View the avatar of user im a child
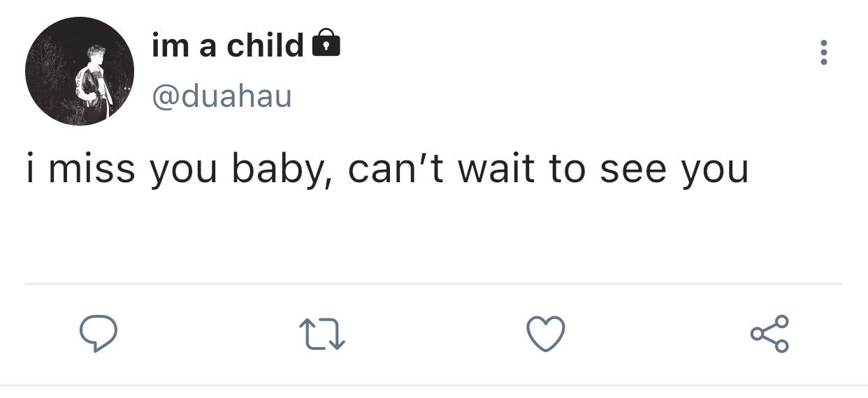This screenshot has height=398, width=868. 80,71
